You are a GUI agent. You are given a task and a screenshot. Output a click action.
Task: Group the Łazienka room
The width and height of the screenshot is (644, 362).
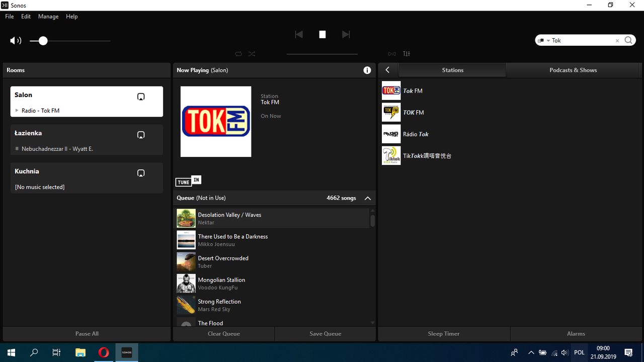[141, 135]
